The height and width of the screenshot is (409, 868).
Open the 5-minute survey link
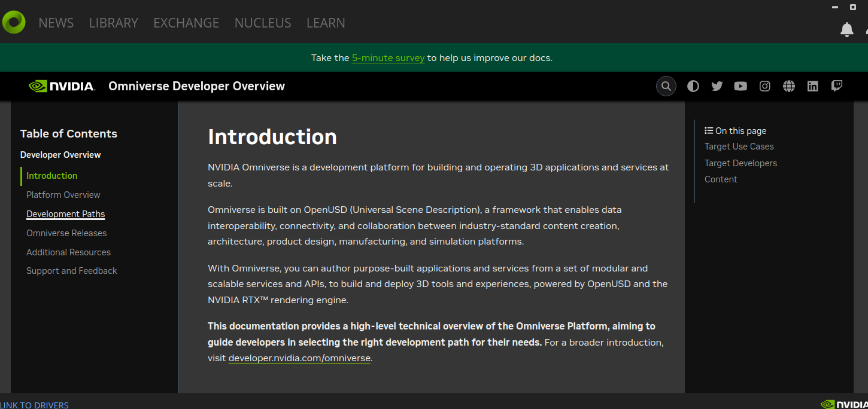(388, 58)
